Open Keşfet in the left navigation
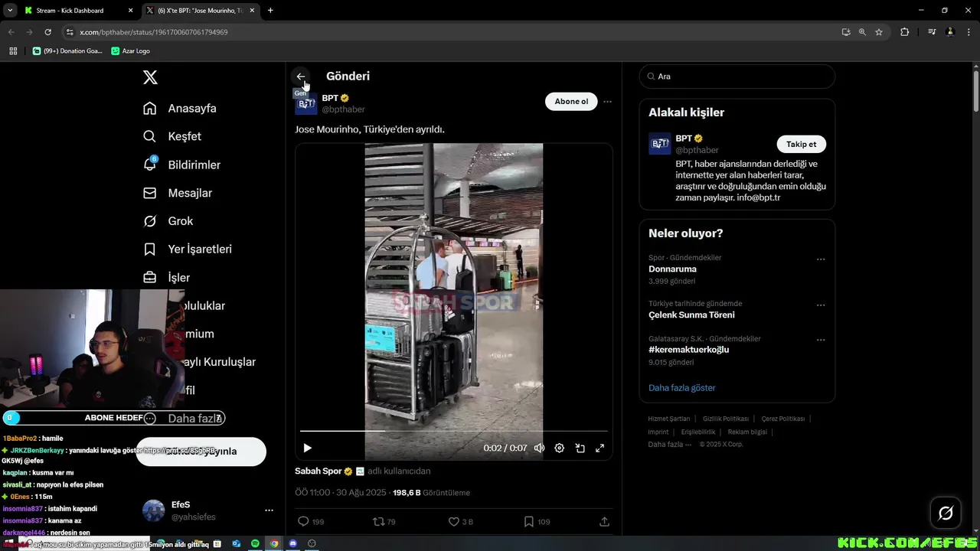The image size is (980, 551). point(172,136)
